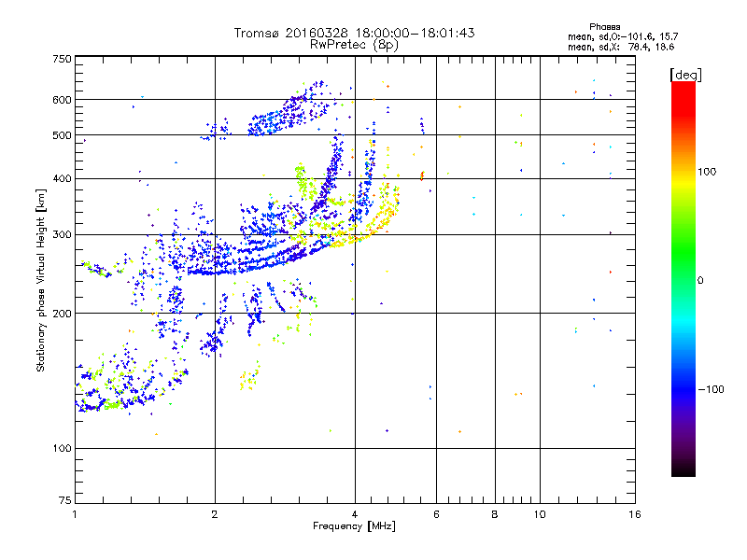Click the x-axis tick label '10'
The height and width of the screenshot is (560, 747).
[x=540, y=514]
